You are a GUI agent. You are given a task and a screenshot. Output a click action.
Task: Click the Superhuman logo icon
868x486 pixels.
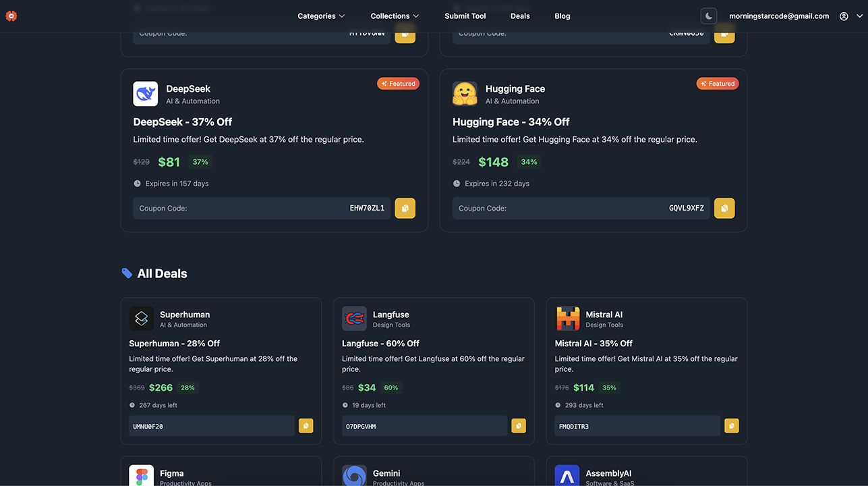tap(142, 319)
